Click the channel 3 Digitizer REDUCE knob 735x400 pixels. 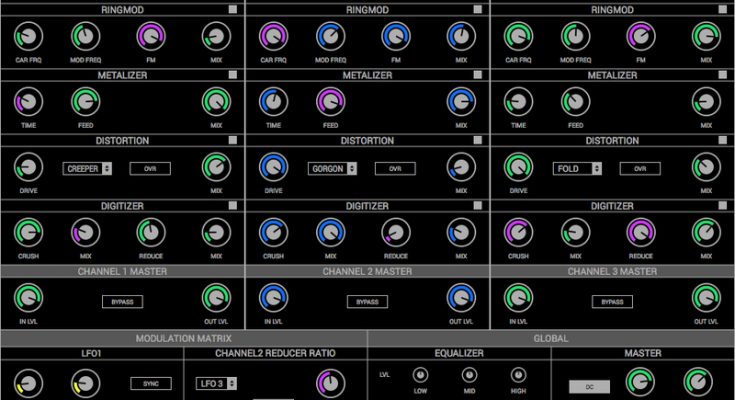pyautogui.click(x=639, y=232)
